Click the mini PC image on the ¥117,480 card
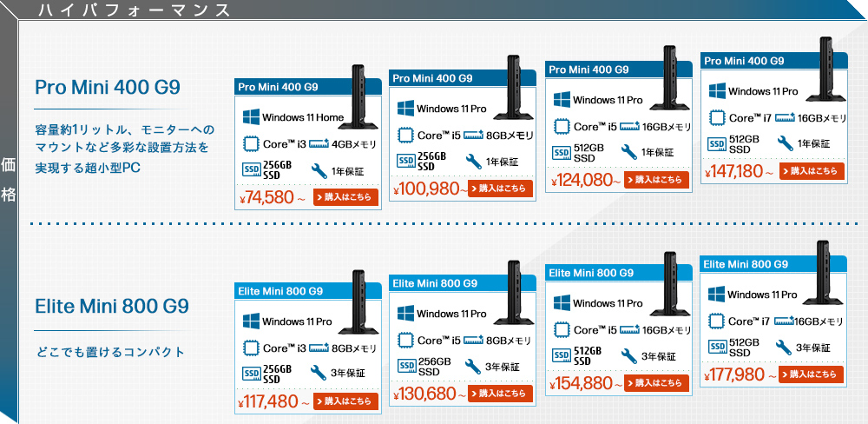868x424 pixels. point(358,302)
